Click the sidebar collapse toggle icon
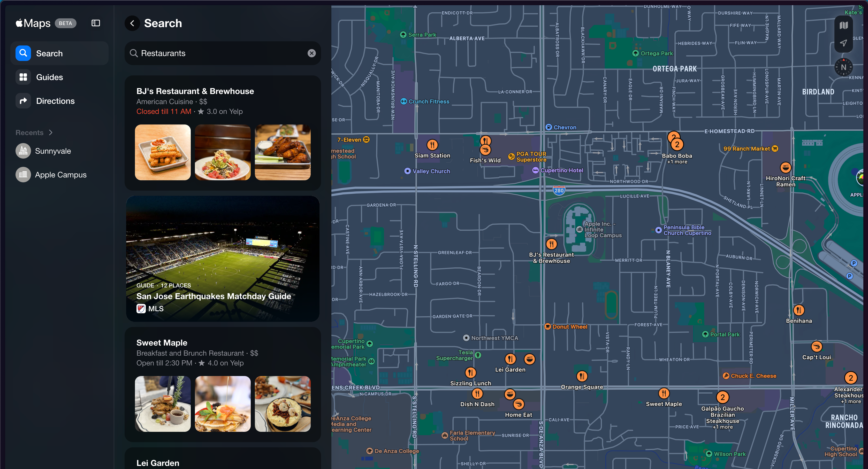868x469 pixels. click(x=95, y=23)
